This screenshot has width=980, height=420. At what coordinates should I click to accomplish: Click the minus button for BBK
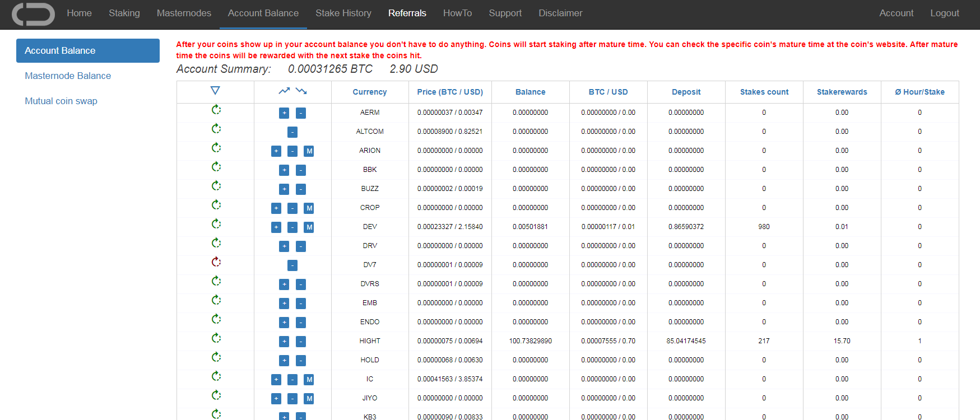(x=301, y=170)
